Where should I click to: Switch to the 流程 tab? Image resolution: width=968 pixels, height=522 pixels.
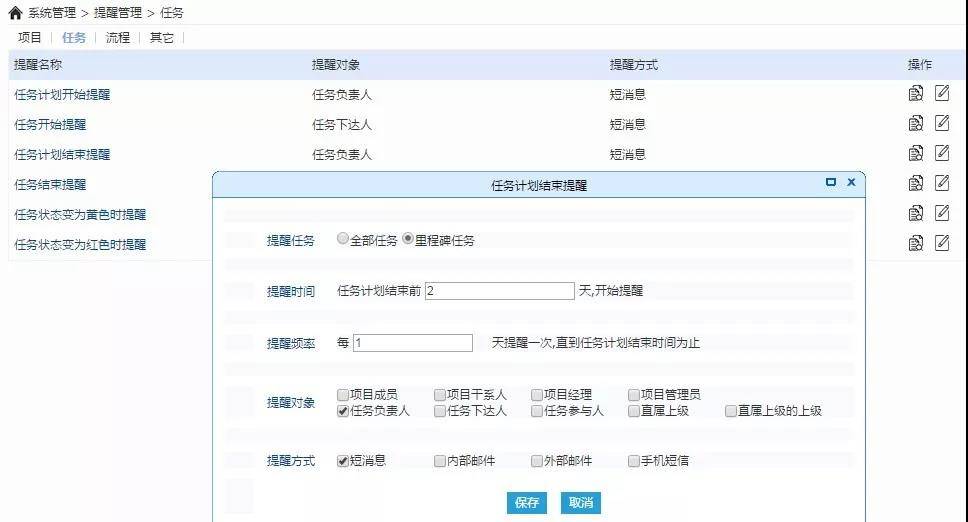click(x=118, y=38)
